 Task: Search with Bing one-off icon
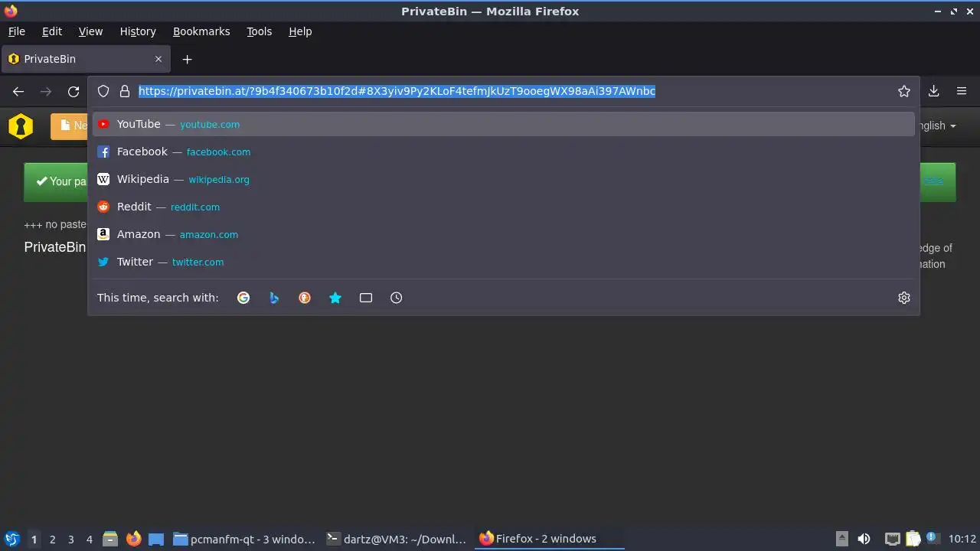pos(274,298)
